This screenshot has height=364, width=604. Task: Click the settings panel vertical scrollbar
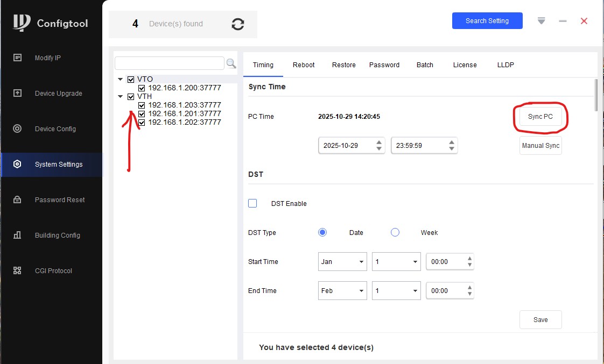[595, 95]
